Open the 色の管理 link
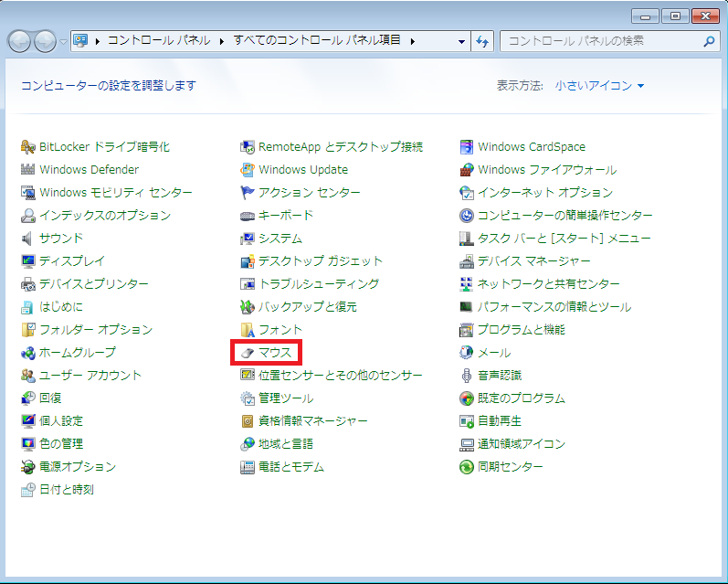 pos(61,443)
